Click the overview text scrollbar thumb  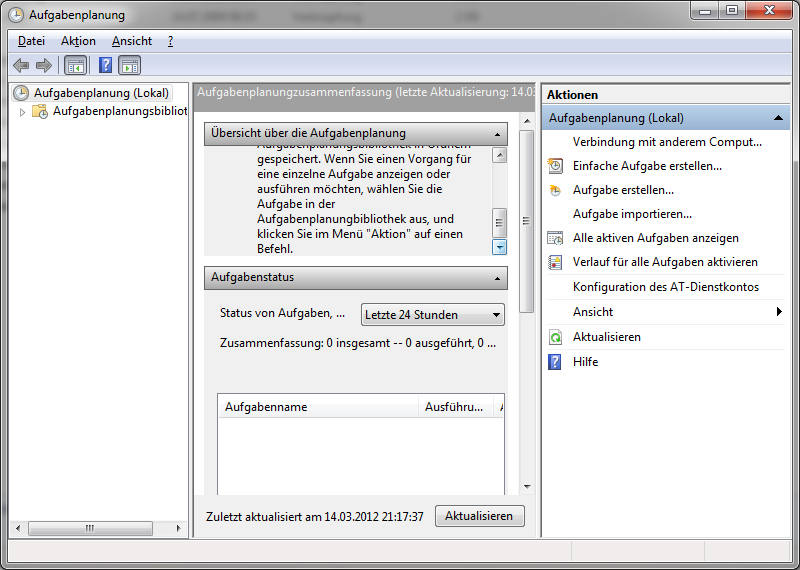pos(499,222)
